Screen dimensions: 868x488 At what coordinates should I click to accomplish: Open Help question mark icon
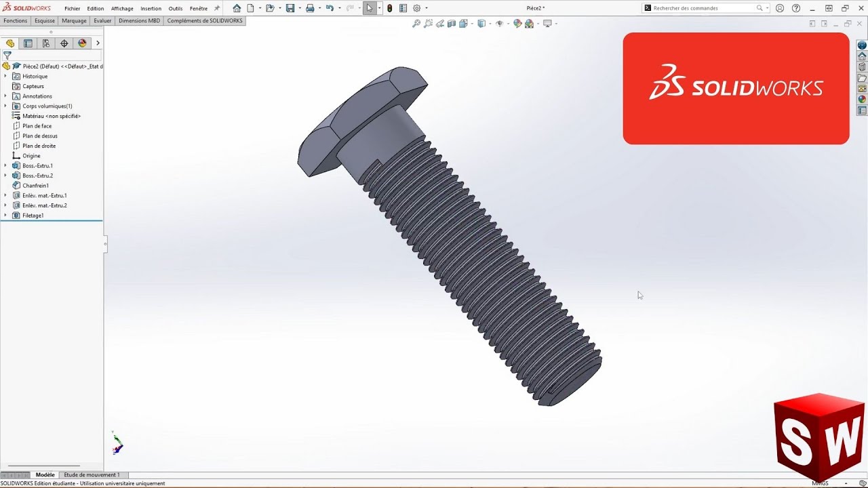[x=796, y=8]
